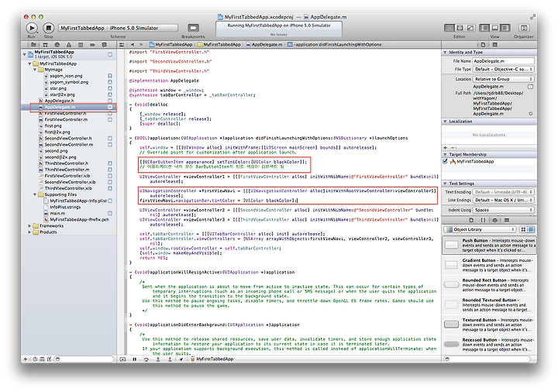Select Rounded Rect Button library item

coord(489,285)
